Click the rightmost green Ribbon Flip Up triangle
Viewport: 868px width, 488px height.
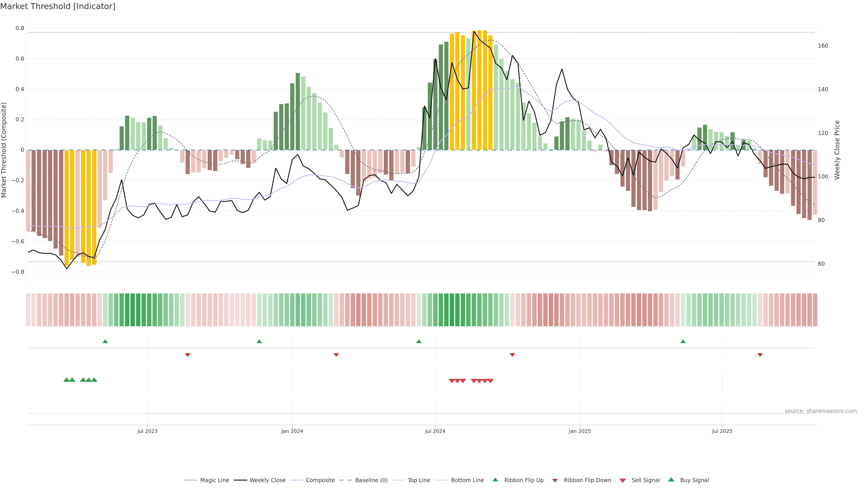click(x=683, y=342)
